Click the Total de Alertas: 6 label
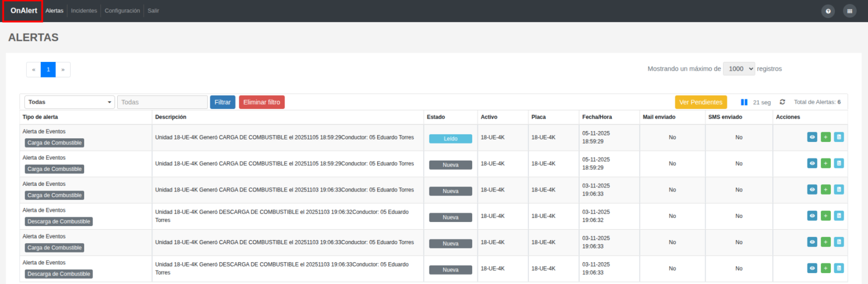This screenshot has height=284, width=868. pos(817,102)
